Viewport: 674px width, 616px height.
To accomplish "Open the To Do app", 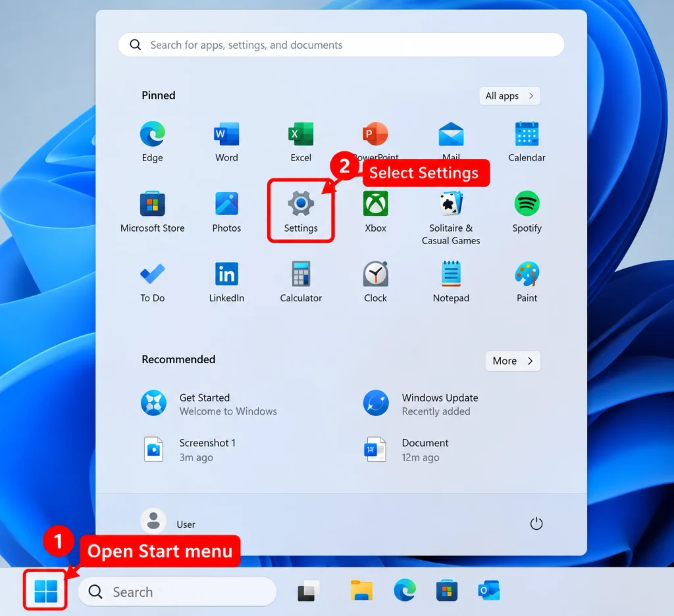I will (152, 274).
